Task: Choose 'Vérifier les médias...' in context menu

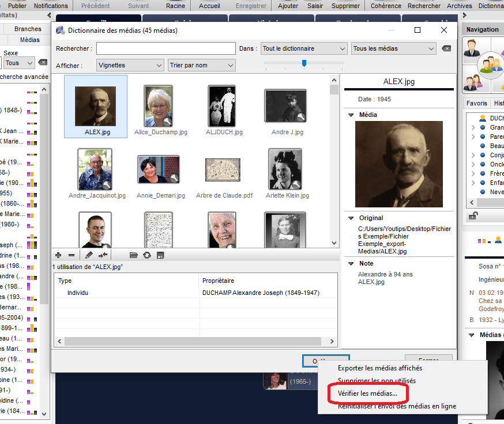Action: [x=367, y=393]
